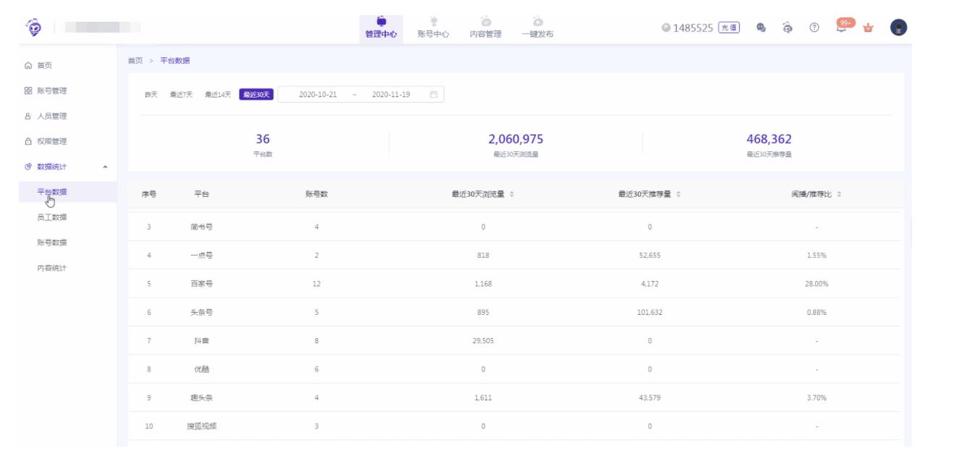This screenshot has width=980, height=459.
Task: Open the user avatar menu
Action: (x=898, y=28)
